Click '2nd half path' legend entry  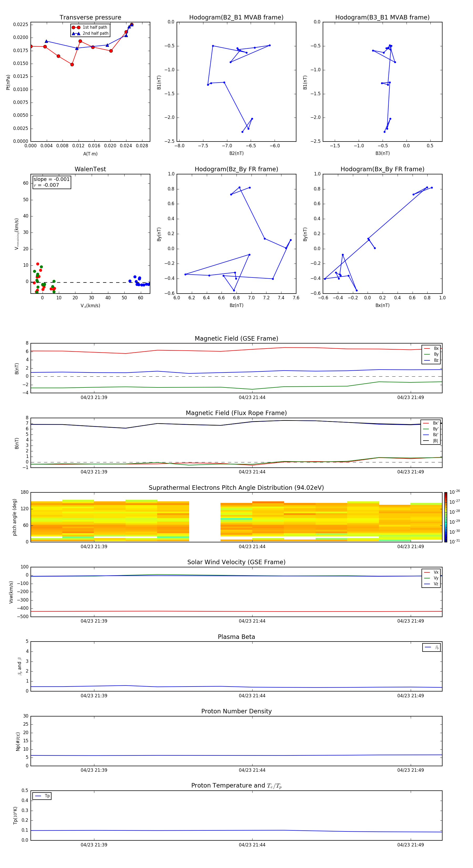pyautogui.click(x=90, y=33)
